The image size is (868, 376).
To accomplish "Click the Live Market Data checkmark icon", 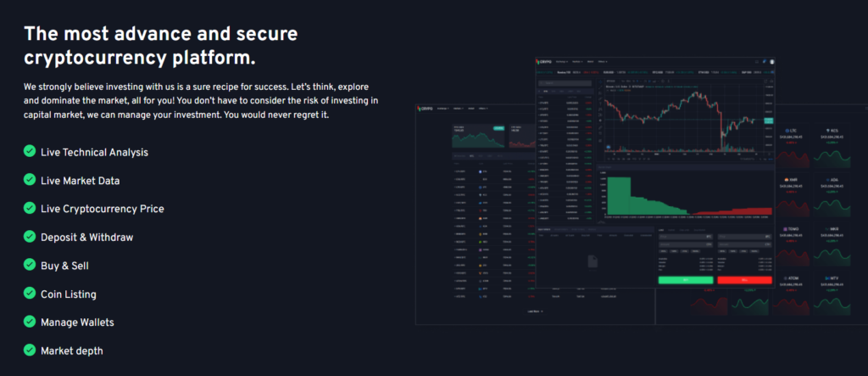I will point(30,180).
